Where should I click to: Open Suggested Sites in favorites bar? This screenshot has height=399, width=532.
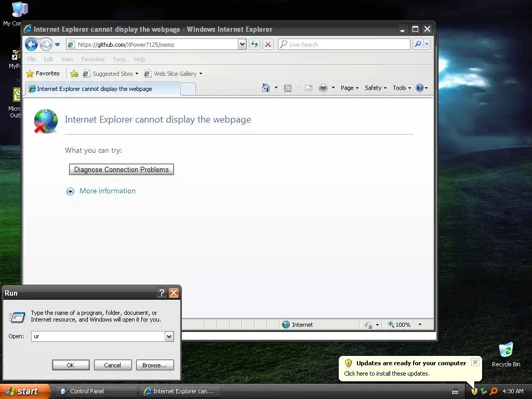111,74
